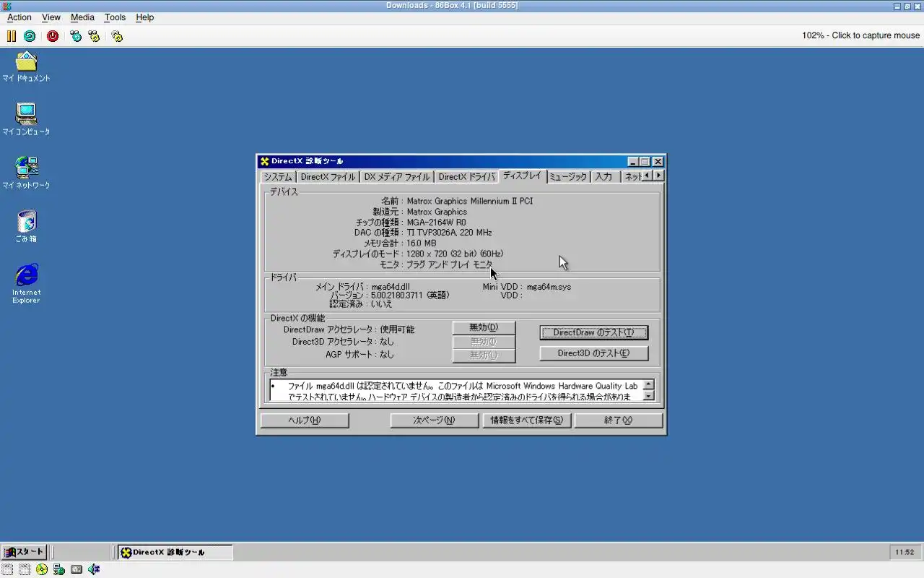The image size is (924, 578).
Task: Switch to the ミュージック tab
Action: (x=568, y=177)
